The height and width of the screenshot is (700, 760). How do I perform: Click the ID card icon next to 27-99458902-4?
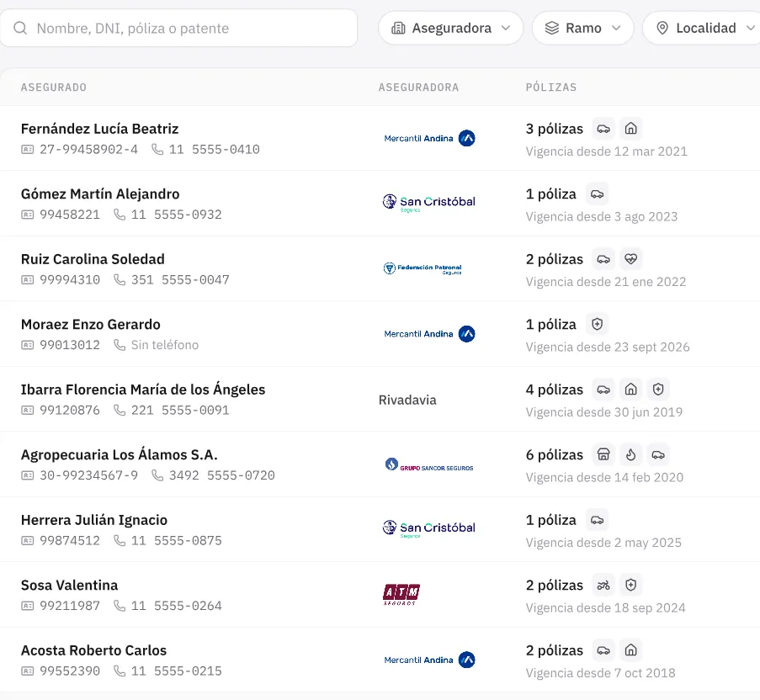(28, 150)
